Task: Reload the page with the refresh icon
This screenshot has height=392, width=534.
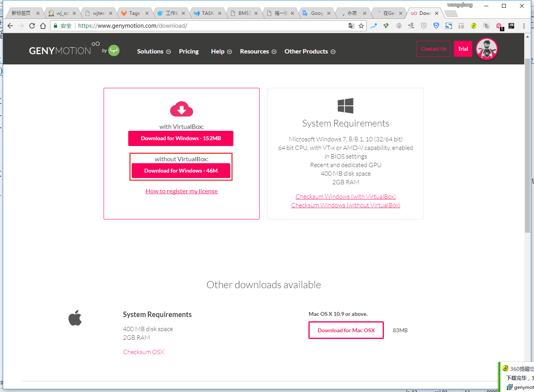Action: tap(32, 26)
